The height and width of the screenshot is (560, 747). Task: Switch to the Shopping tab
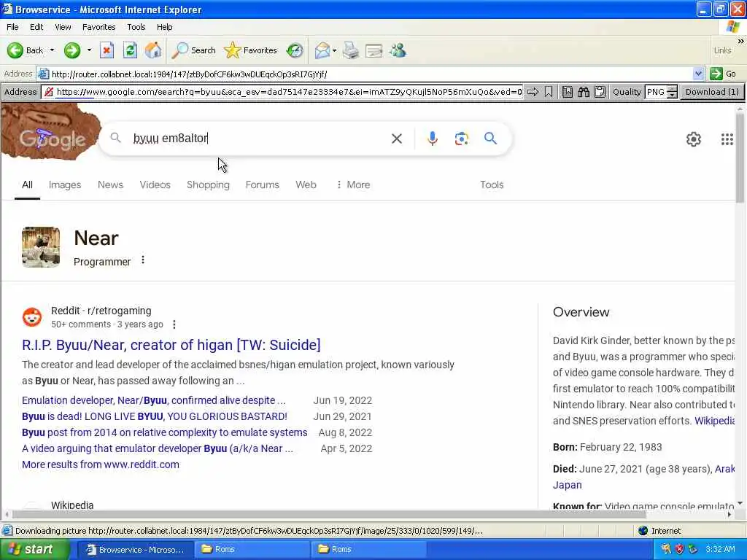coord(208,184)
